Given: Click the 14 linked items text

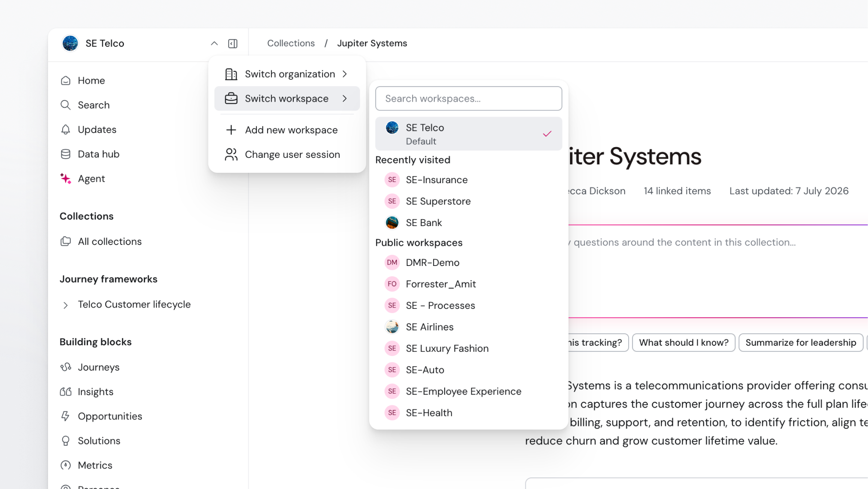Looking at the screenshot, I should (x=677, y=191).
